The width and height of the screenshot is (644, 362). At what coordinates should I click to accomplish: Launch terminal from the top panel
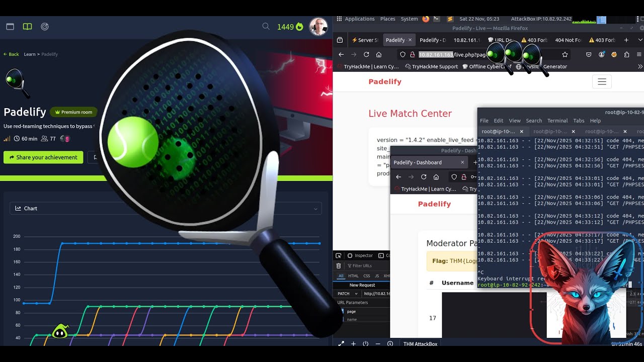(436, 19)
